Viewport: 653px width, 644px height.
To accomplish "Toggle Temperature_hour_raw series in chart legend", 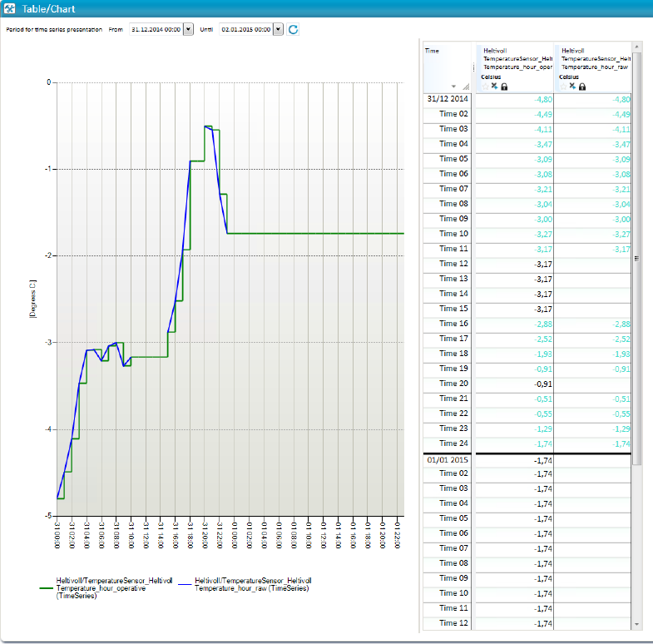I will (x=252, y=583).
